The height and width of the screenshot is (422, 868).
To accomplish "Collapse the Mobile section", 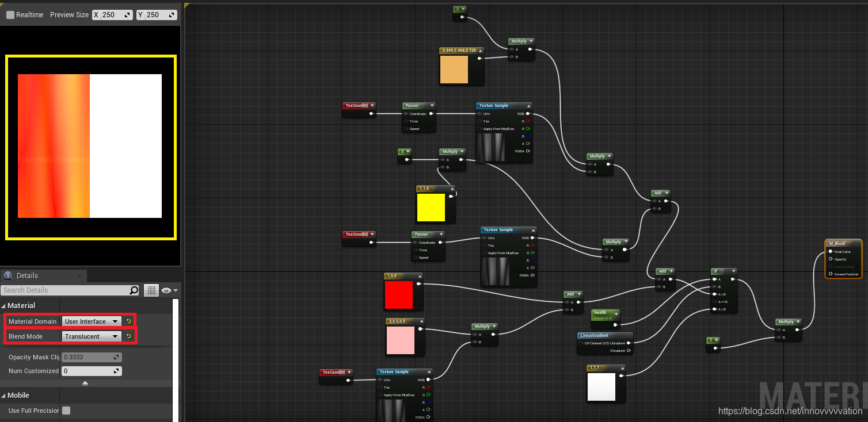I will (3, 396).
